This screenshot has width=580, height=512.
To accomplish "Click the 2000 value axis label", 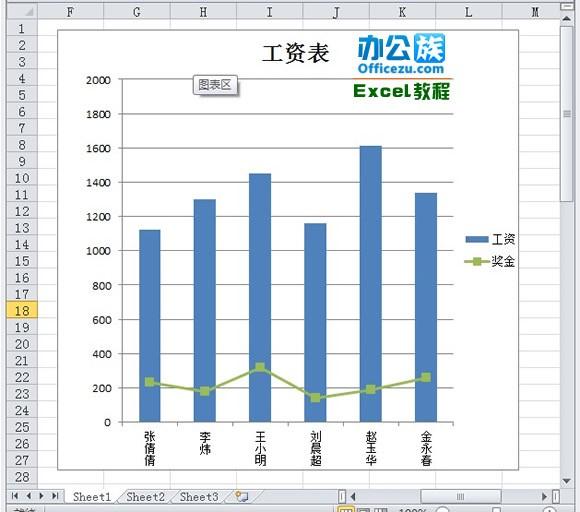I will [98, 80].
